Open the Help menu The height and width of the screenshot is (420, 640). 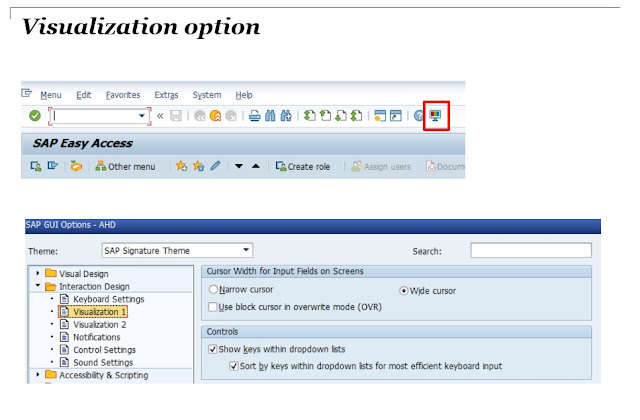tap(244, 95)
